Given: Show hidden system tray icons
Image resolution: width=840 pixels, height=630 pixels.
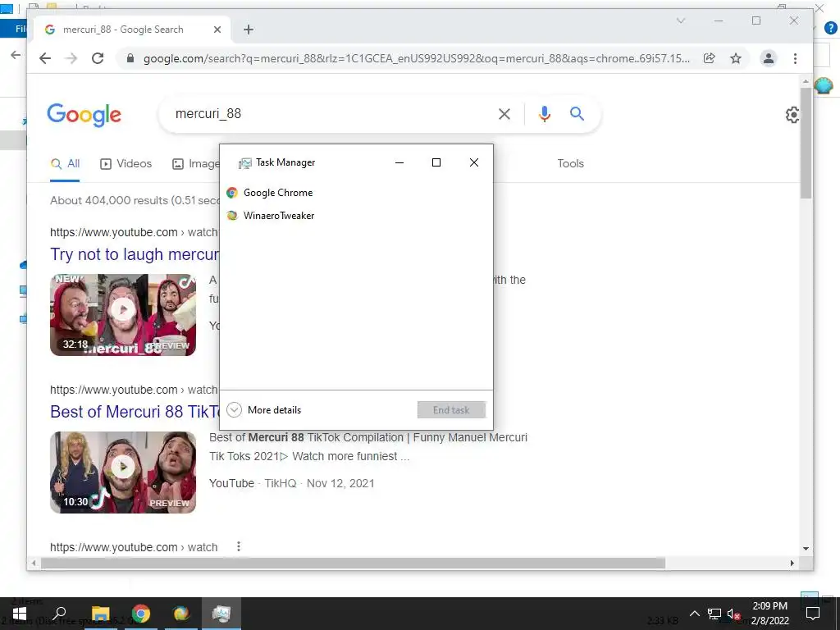Looking at the screenshot, I should click(x=694, y=614).
